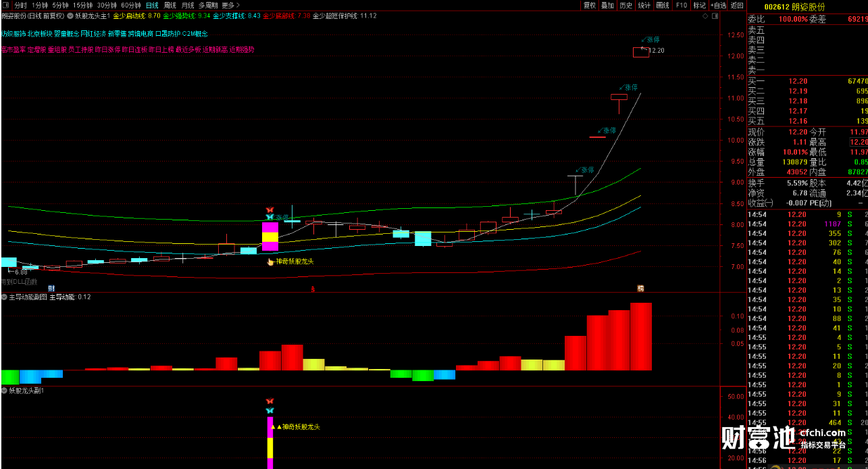
Task: Toggle the left sidebar panel icon
Action: pos(7,5)
